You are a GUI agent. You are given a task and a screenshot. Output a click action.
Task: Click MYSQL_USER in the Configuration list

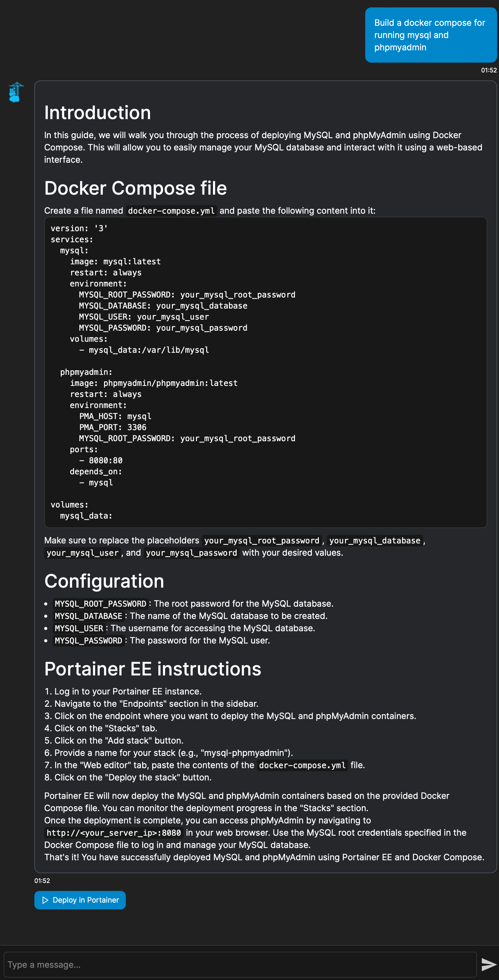(79, 628)
